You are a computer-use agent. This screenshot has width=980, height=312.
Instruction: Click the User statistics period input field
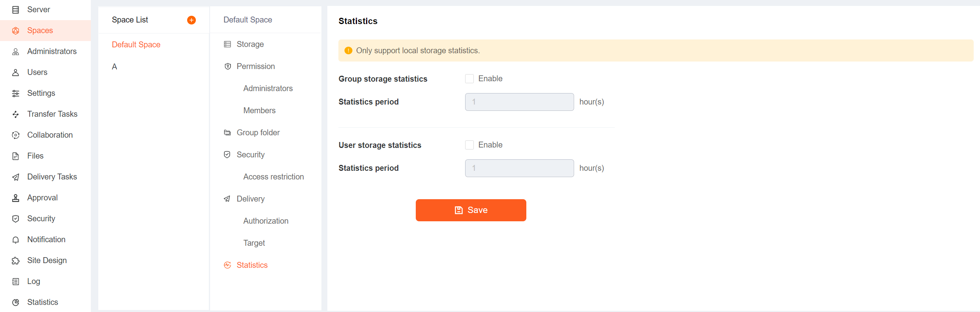pos(519,168)
